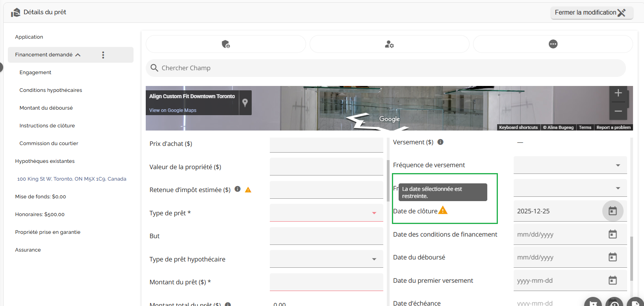Viewport: 644px width, 306px height.
Task: Click the Prix d'achat input field
Action: (326, 144)
